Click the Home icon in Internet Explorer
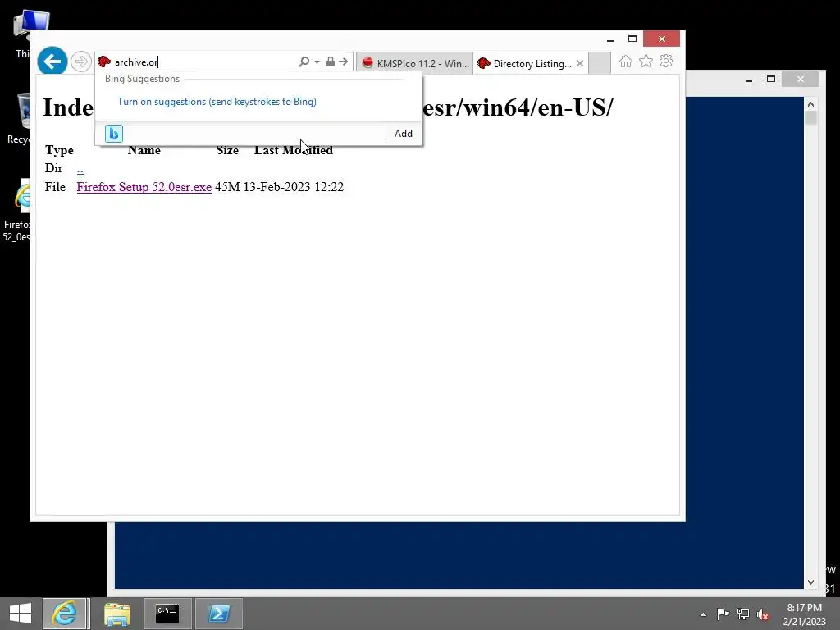840x630 pixels. pyautogui.click(x=626, y=61)
